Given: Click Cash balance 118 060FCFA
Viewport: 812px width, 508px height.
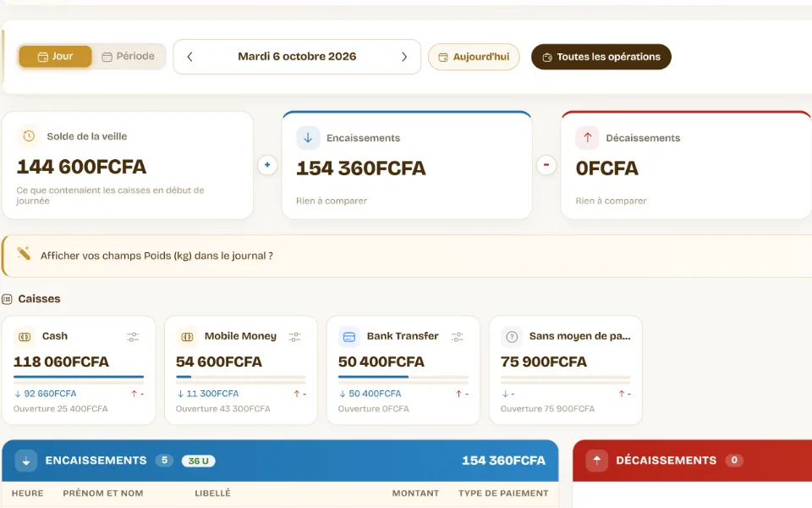Looking at the screenshot, I should point(61,362).
